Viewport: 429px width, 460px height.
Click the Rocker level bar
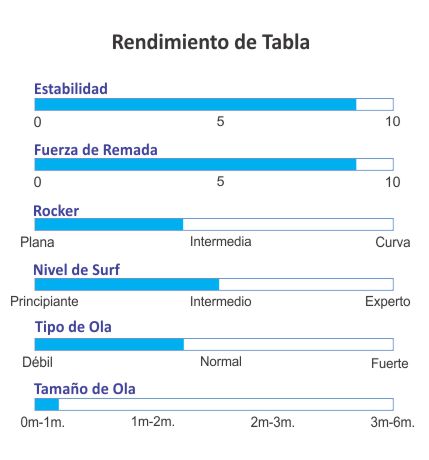pyautogui.click(x=214, y=224)
